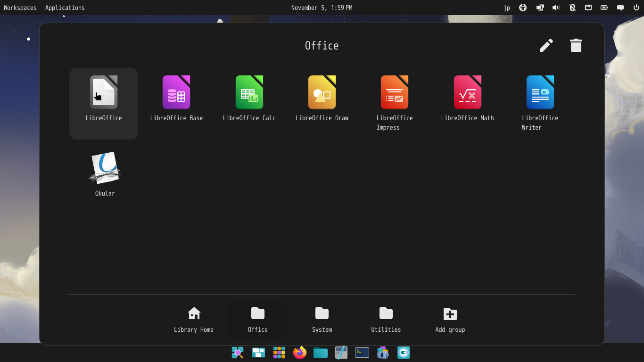Screen dimensions: 644x362
Task: Open LibreOffice Base
Action: [x=176, y=99]
